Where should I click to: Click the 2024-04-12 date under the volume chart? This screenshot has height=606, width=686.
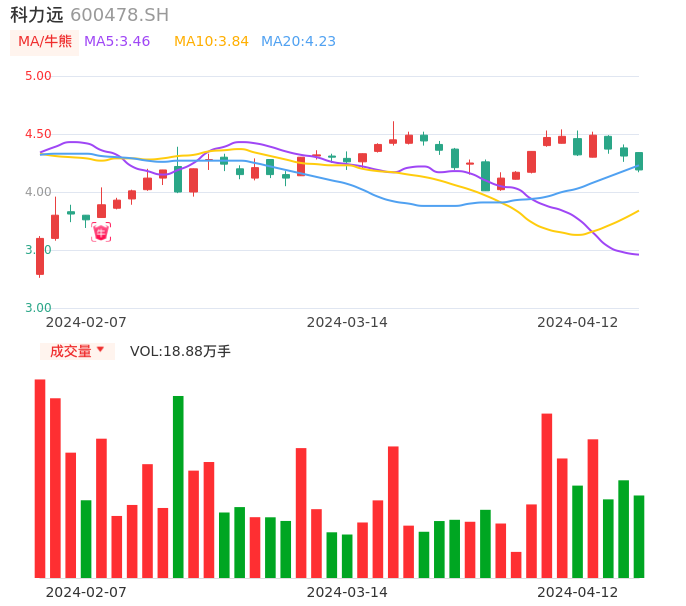pyautogui.click(x=578, y=592)
